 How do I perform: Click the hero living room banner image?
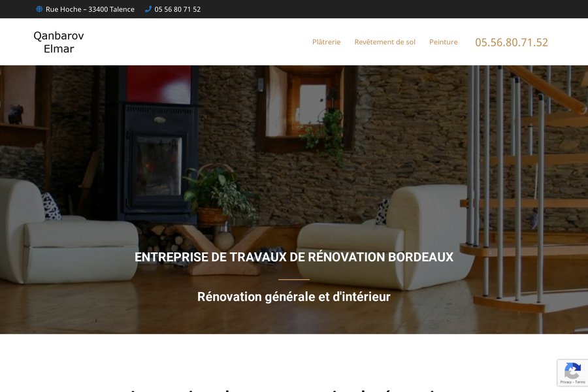(x=294, y=199)
